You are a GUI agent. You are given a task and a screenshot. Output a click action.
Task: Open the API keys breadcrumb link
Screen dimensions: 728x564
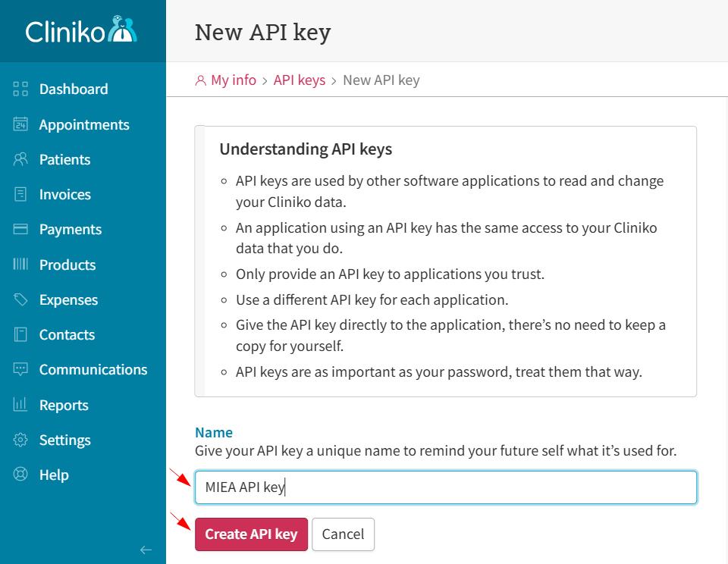(x=299, y=80)
